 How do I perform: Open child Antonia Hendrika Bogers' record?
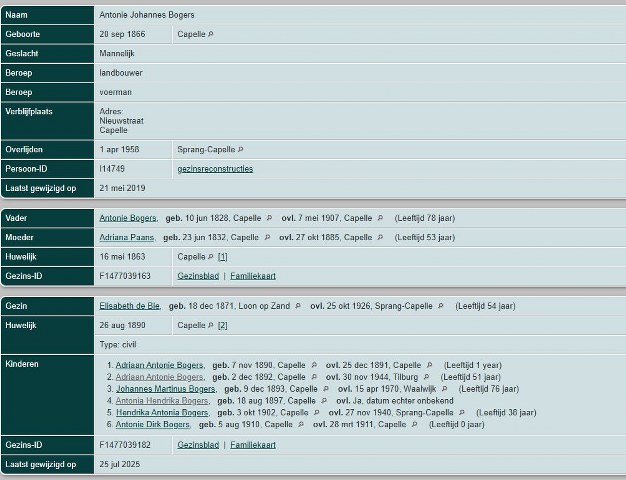pos(162,401)
